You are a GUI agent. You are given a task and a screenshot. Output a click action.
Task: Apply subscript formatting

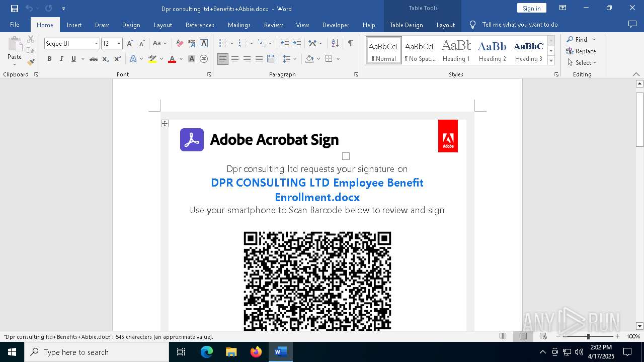(106, 59)
